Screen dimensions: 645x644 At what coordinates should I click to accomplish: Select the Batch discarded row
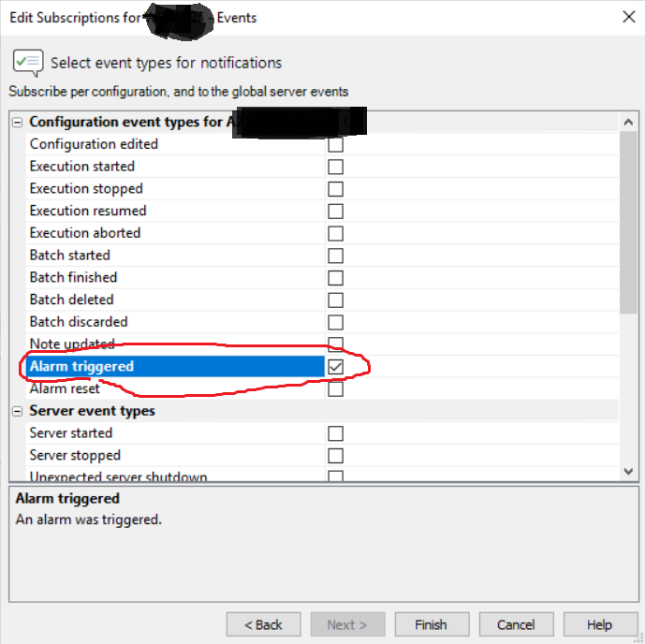click(322, 322)
